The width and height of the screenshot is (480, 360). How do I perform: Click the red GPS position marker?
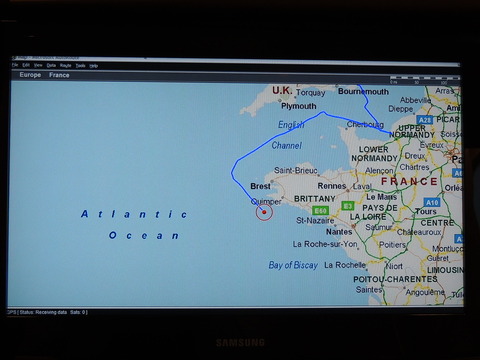[x=264, y=212]
